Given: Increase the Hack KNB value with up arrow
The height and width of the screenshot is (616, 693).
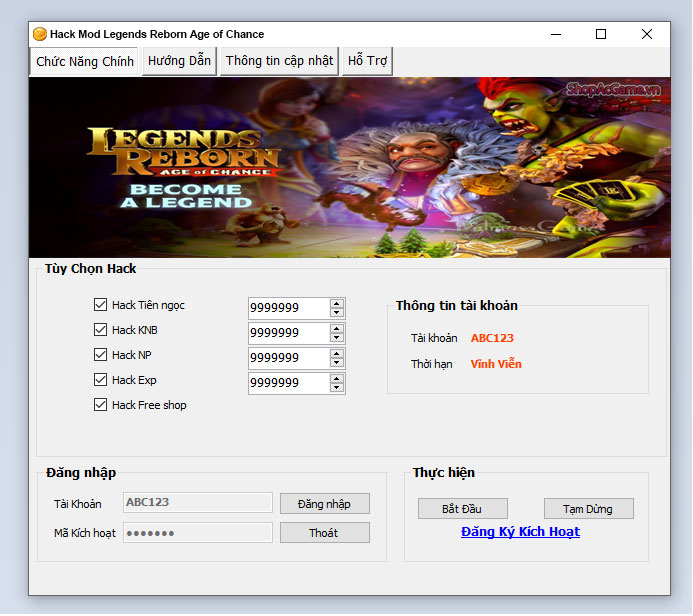Looking at the screenshot, I should (x=336, y=329).
